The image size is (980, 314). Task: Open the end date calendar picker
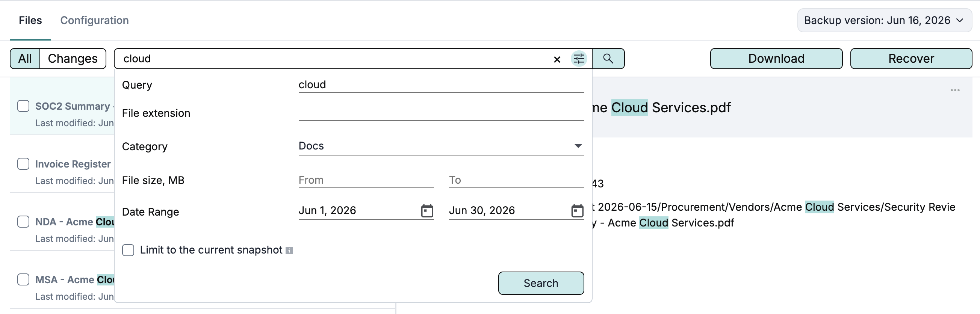(x=577, y=210)
